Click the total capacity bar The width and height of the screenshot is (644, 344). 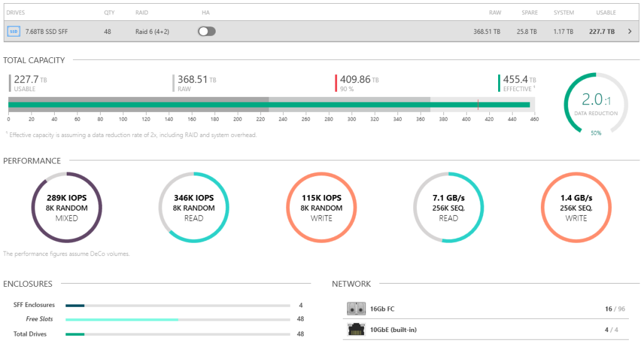[x=270, y=105]
